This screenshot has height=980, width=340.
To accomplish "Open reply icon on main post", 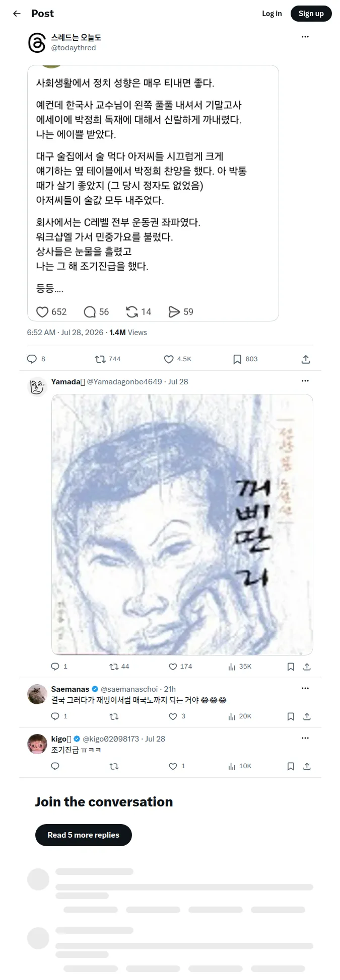I will [32, 359].
